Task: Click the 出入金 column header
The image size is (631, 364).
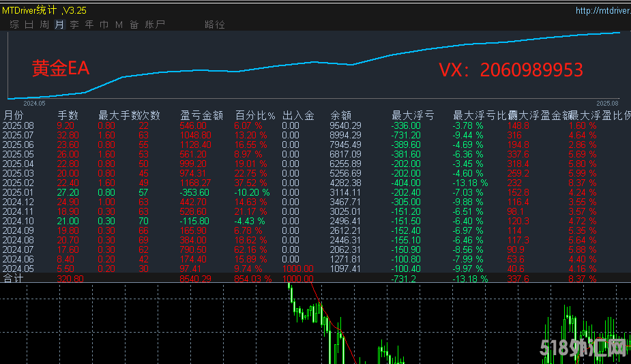Action: (x=298, y=116)
